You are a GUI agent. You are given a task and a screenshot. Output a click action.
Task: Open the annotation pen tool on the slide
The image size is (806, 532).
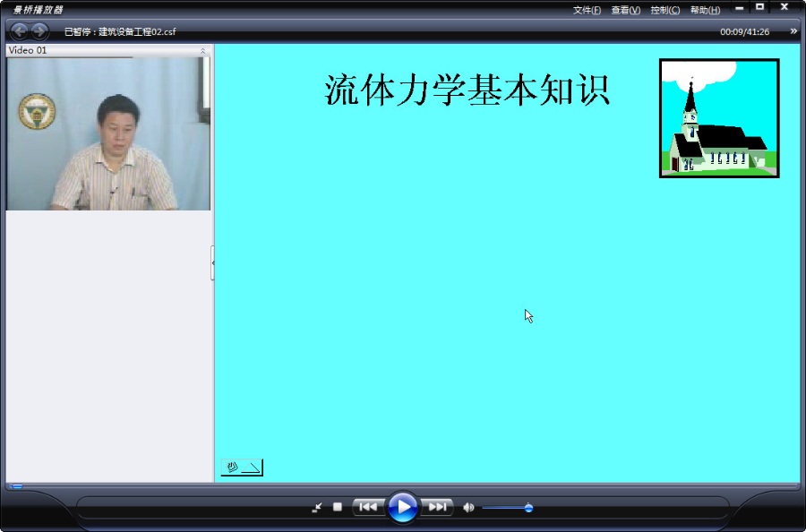coord(242,468)
